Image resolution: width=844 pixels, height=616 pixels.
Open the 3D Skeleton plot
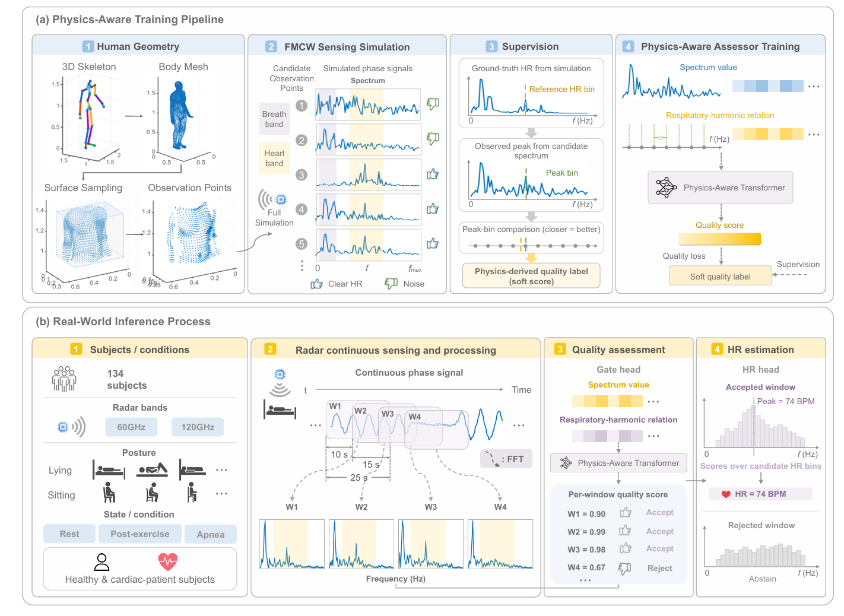pos(89,120)
